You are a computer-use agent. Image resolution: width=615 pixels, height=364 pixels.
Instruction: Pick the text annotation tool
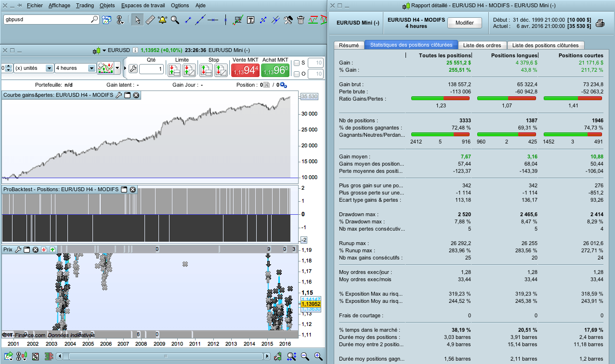[x=250, y=20]
